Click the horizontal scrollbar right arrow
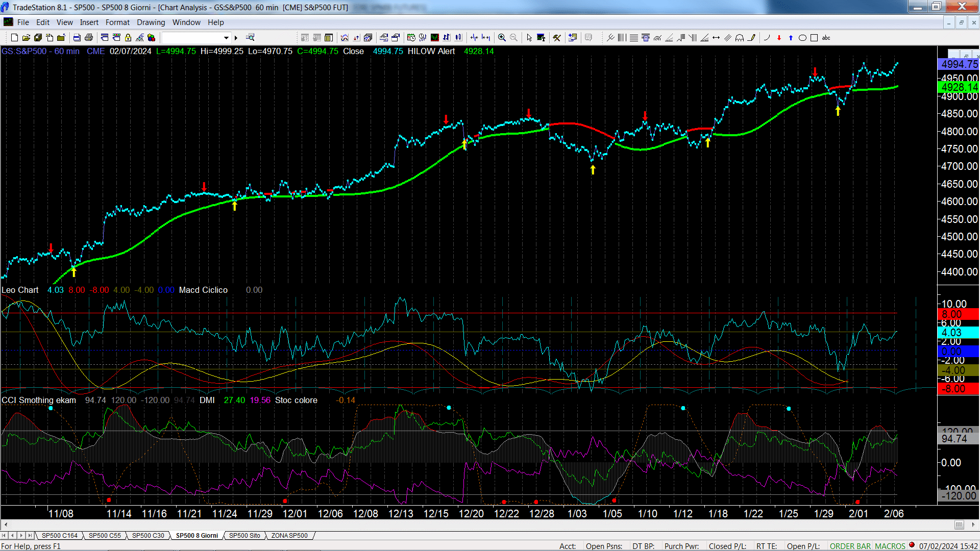 coord(973,524)
